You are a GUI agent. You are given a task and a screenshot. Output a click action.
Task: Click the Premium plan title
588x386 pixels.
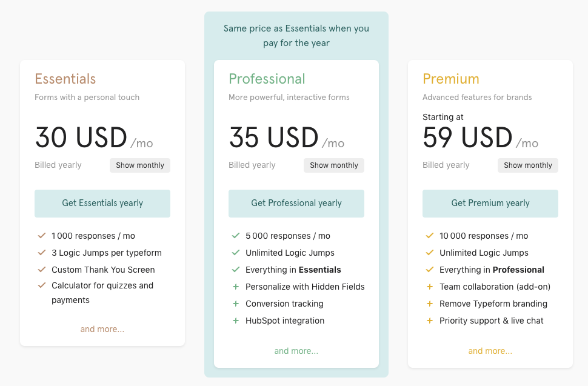pyautogui.click(x=451, y=79)
